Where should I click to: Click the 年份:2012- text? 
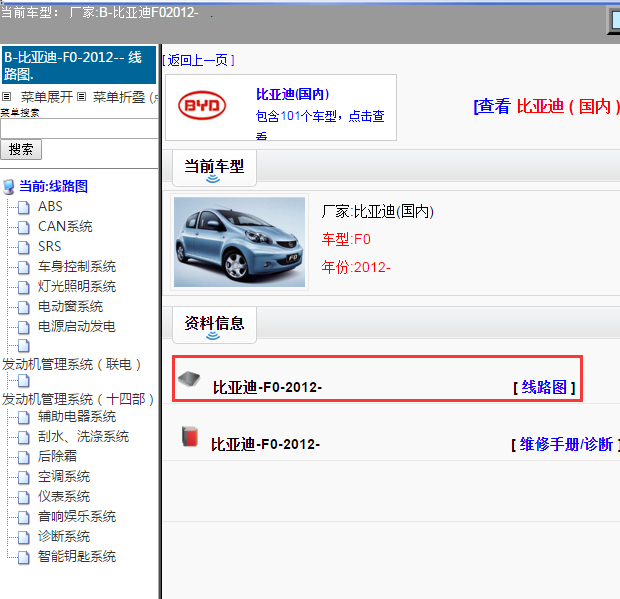coord(356,268)
